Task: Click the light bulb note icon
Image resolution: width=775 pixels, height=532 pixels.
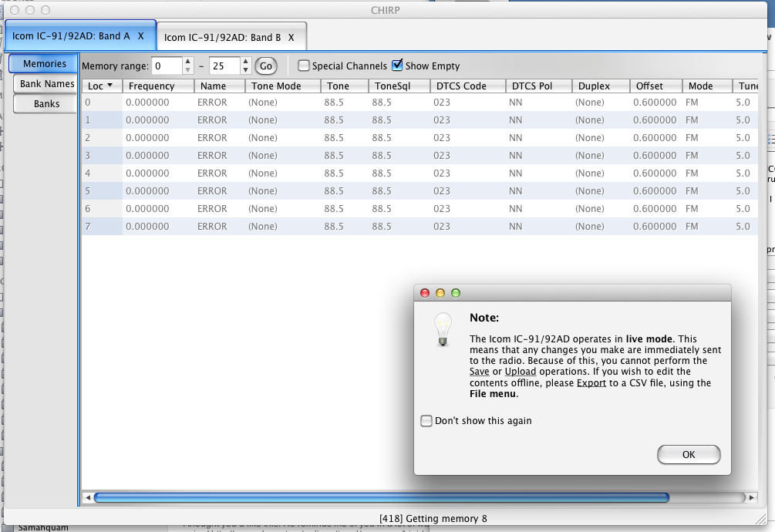Action: pos(443,329)
